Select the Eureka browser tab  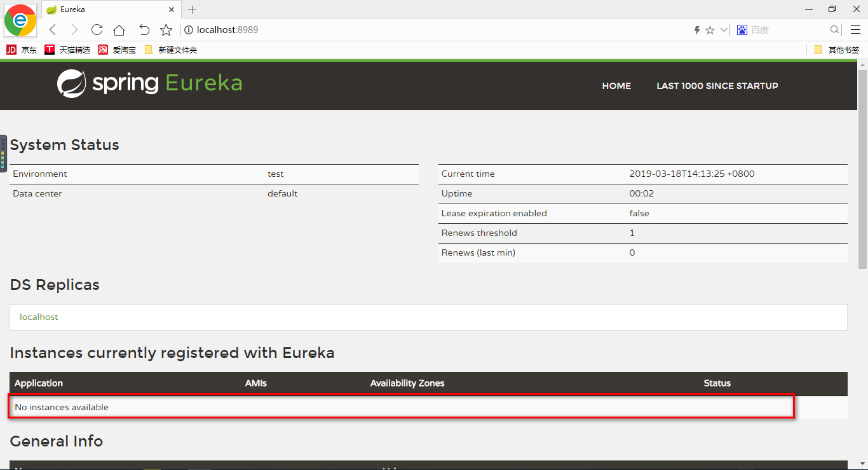[110, 10]
